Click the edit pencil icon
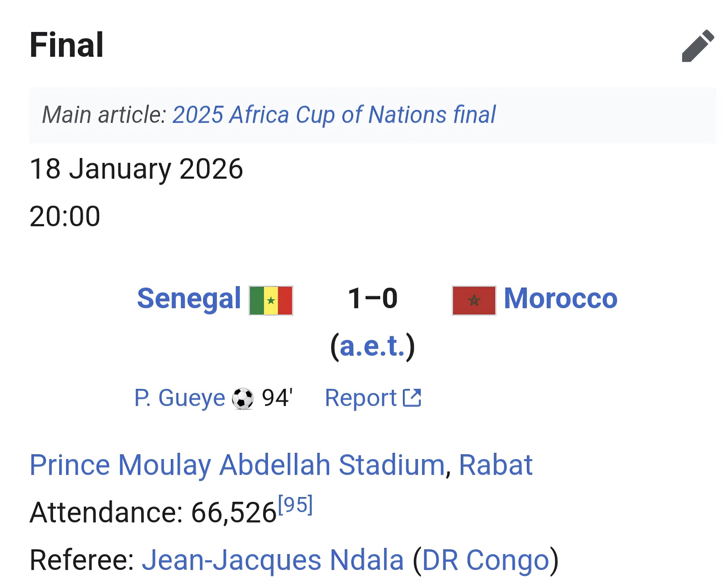The width and height of the screenshot is (728, 588). pyautogui.click(x=698, y=45)
